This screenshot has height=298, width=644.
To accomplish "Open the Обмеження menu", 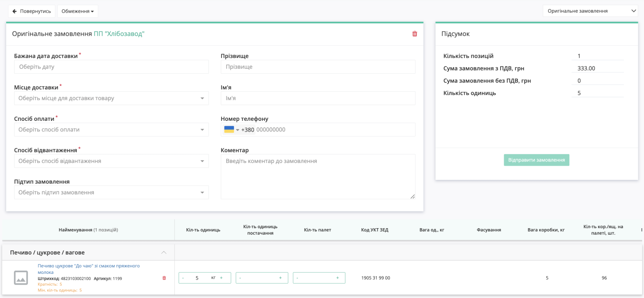I will click(78, 11).
